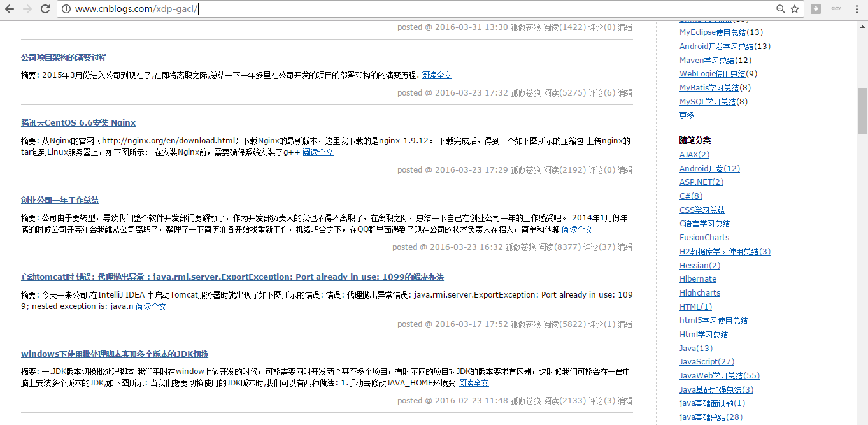Open category Java(13)

(x=696, y=349)
